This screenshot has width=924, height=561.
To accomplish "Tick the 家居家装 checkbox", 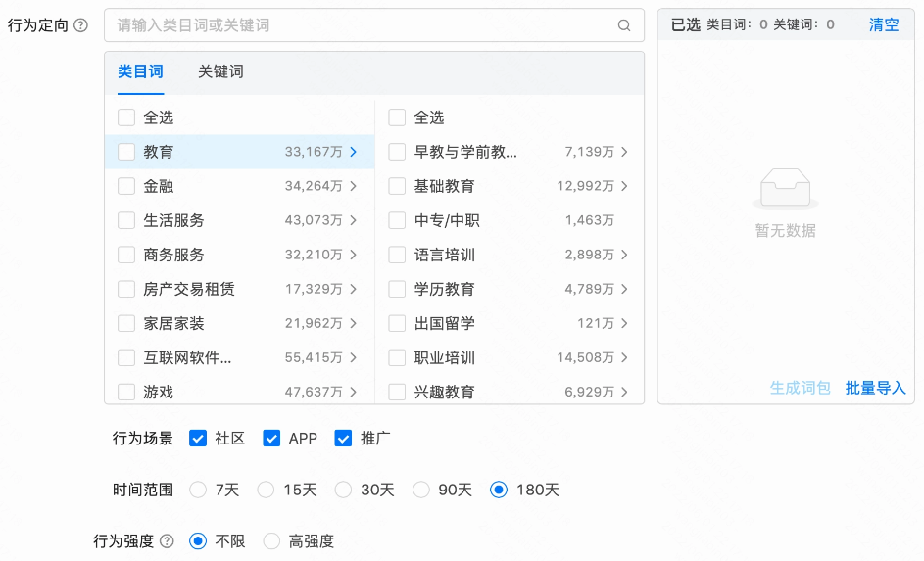I will tap(126, 323).
